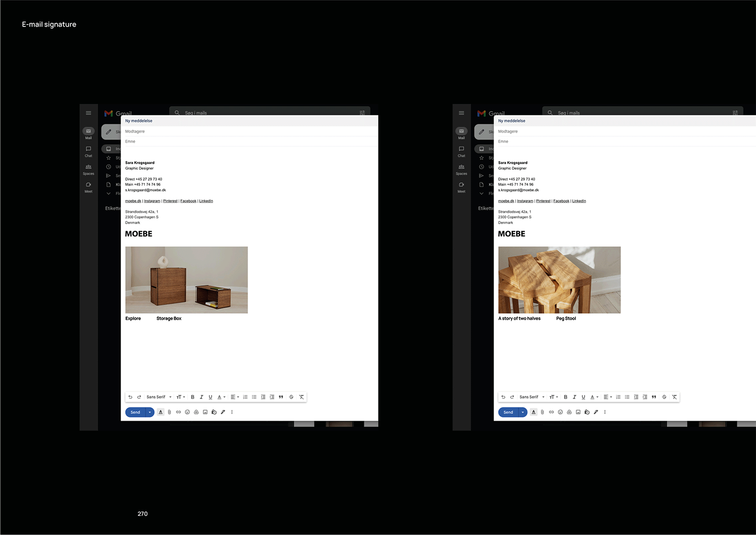Click insert signature pen in left compose window

click(x=223, y=412)
